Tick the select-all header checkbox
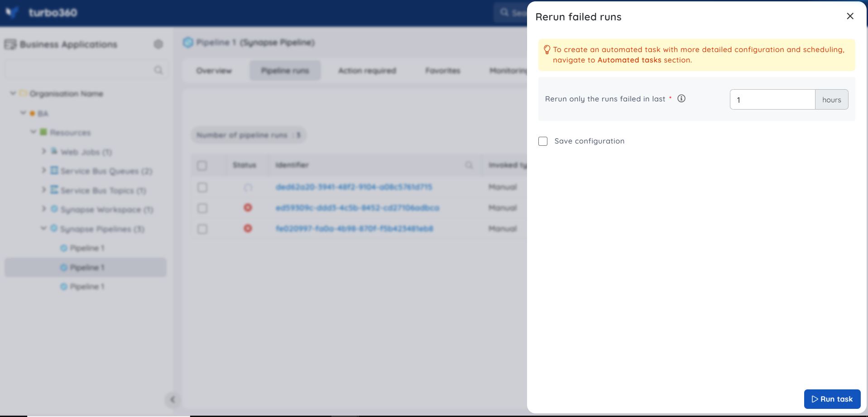Viewport: 868px width, 417px height. coord(202,165)
